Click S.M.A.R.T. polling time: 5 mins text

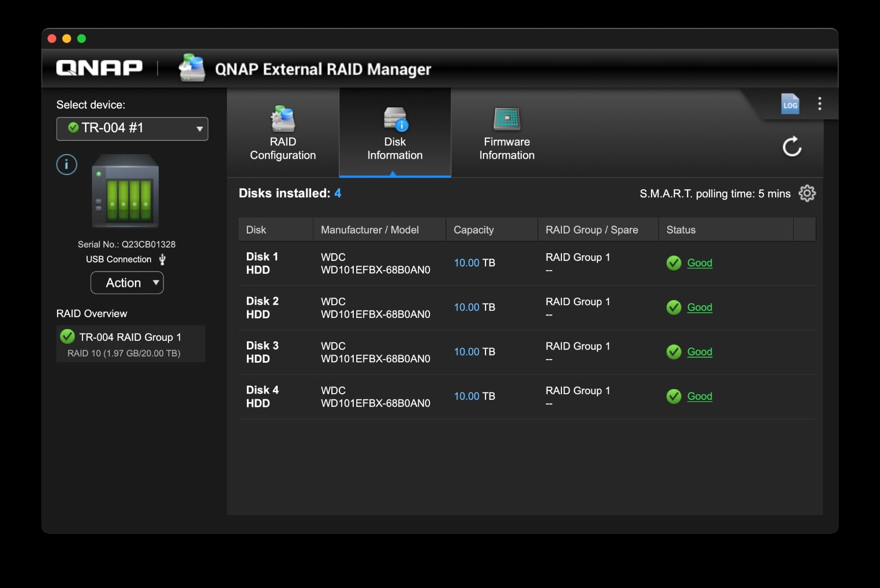point(715,194)
